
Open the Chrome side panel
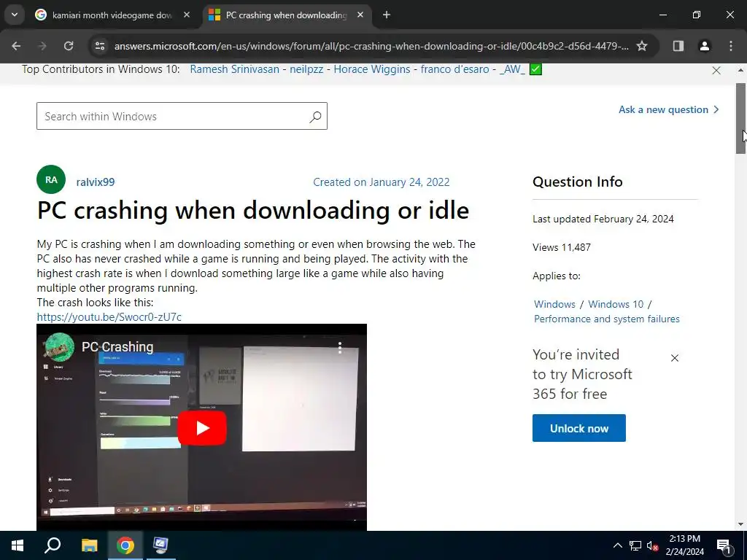point(678,46)
